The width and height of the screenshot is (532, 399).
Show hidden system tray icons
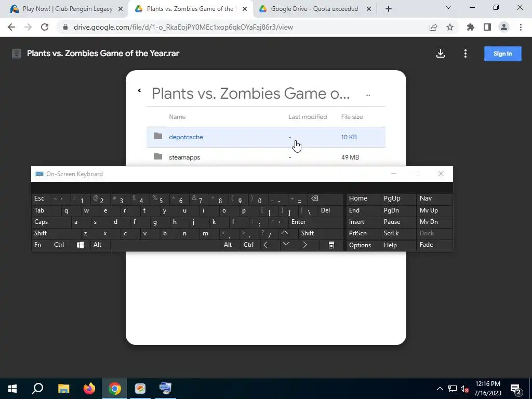click(440, 389)
